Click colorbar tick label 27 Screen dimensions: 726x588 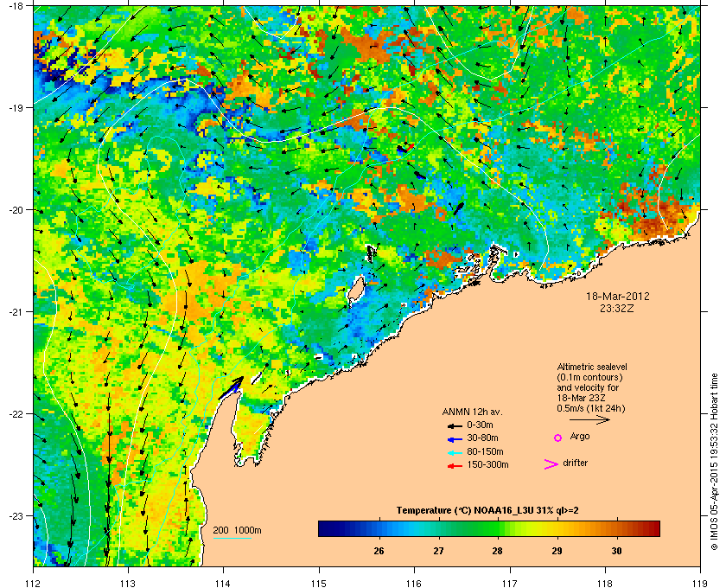[x=438, y=551]
